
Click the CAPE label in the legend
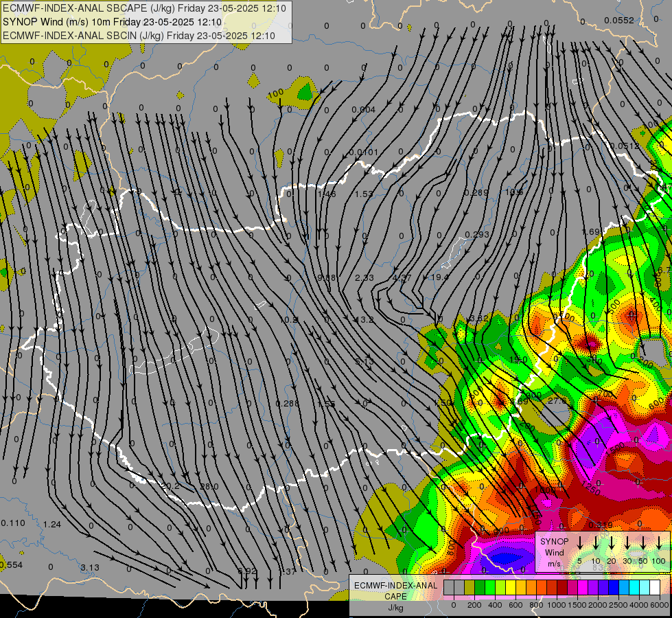(395, 597)
